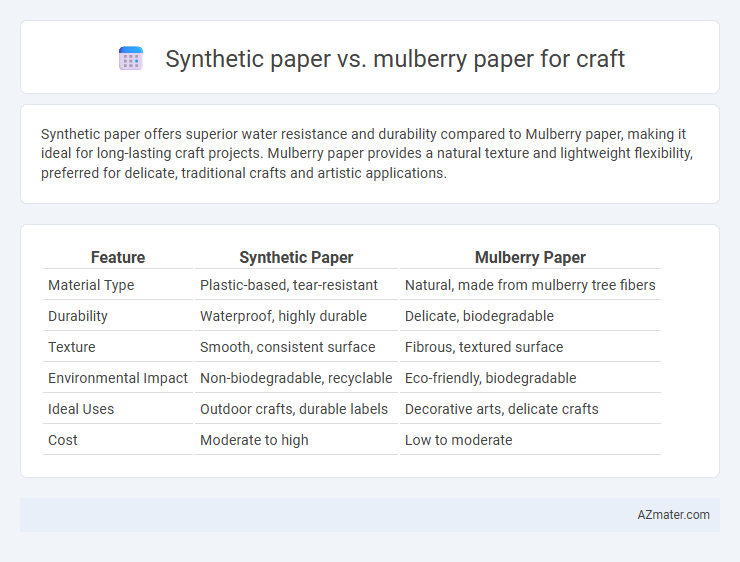This screenshot has width=740, height=562.
Task: Click the 'Fibrous, textured surface' cell
Action: click(530, 347)
